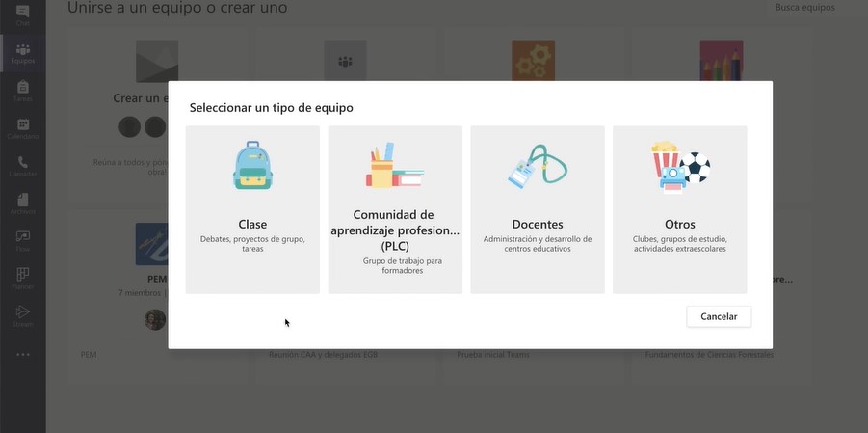Click the pencil cup and books icon
868x433 pixels.
click(x=395, y=165)
